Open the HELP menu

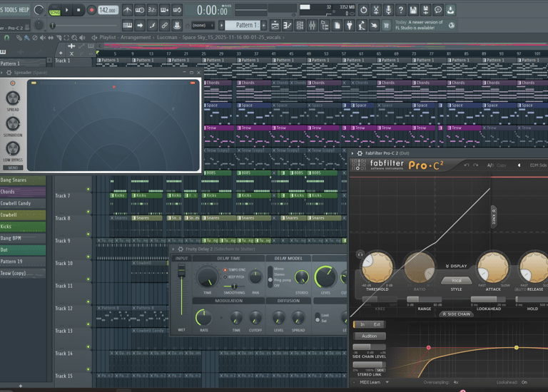click(x=24, y=10)
